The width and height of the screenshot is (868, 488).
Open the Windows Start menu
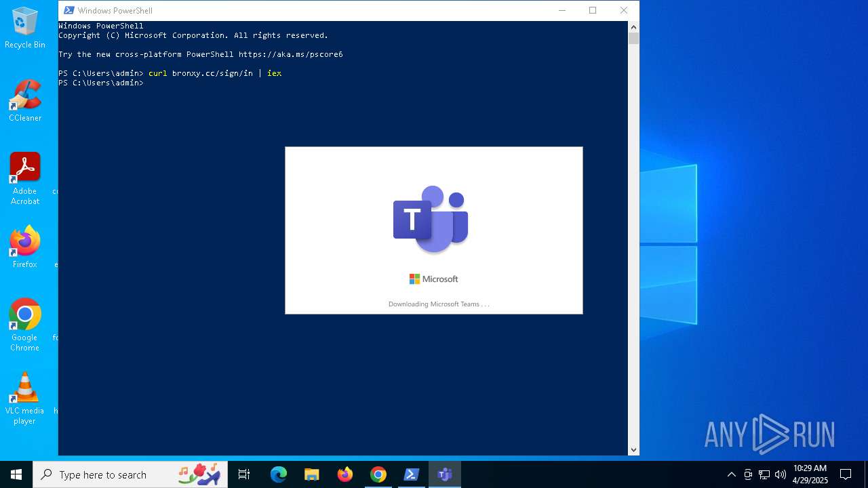[x=16, y=474]
